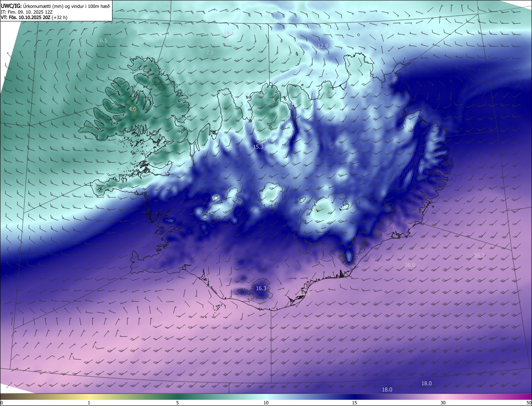Click the colorbar tick label 0
The height and width of the screenshot is (406, 532).
click(x=1, y=403)
